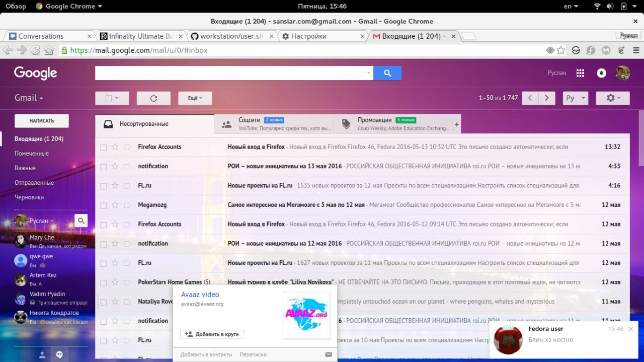Switch to the Соцсети tab
The width and height of the screenshot is (644, 362).
click(274, 124)
